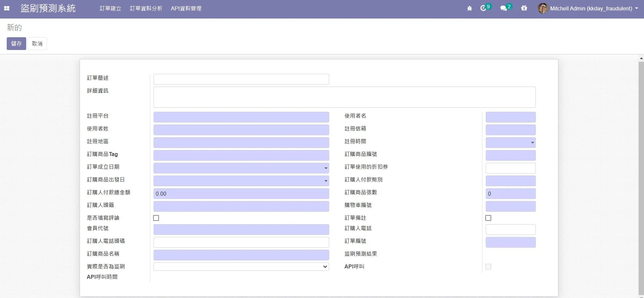Screen dimensions: 644x298
Task: Open the API資料管理 menu
Action: click(x=186, y=8)
